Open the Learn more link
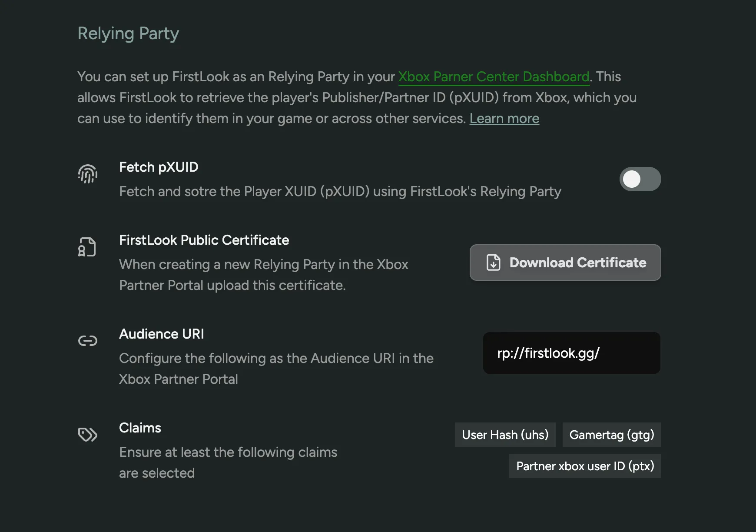This screenshot has height=532, width=756. [504, 118]
